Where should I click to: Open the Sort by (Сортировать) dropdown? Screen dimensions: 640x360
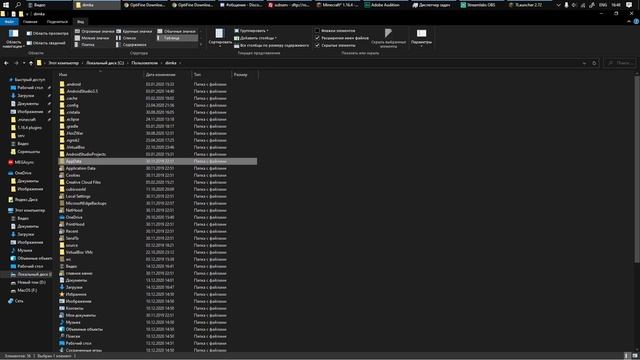point(220,38)
